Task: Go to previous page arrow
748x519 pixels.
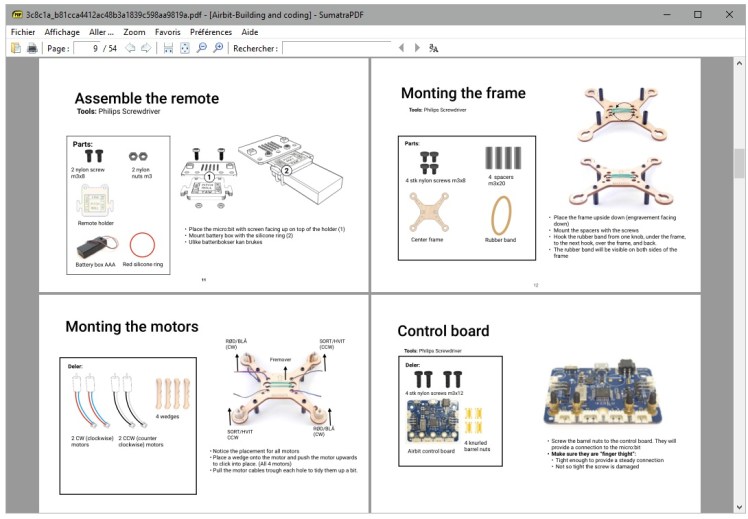Action: tap(130, 48)
